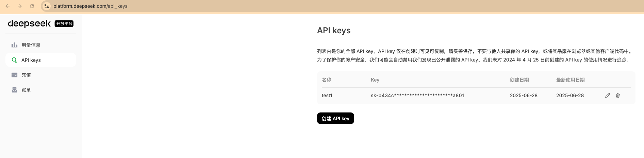Click the 创建 API key button

tap(335, 118)
